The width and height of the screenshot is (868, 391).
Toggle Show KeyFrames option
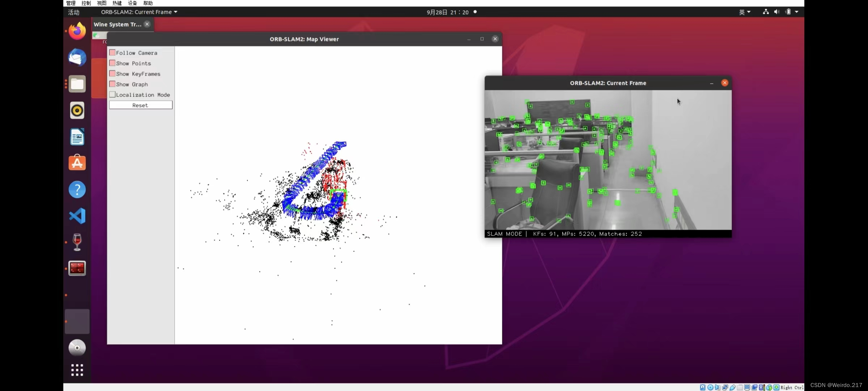pyautogui.click(x=112, y=73)
